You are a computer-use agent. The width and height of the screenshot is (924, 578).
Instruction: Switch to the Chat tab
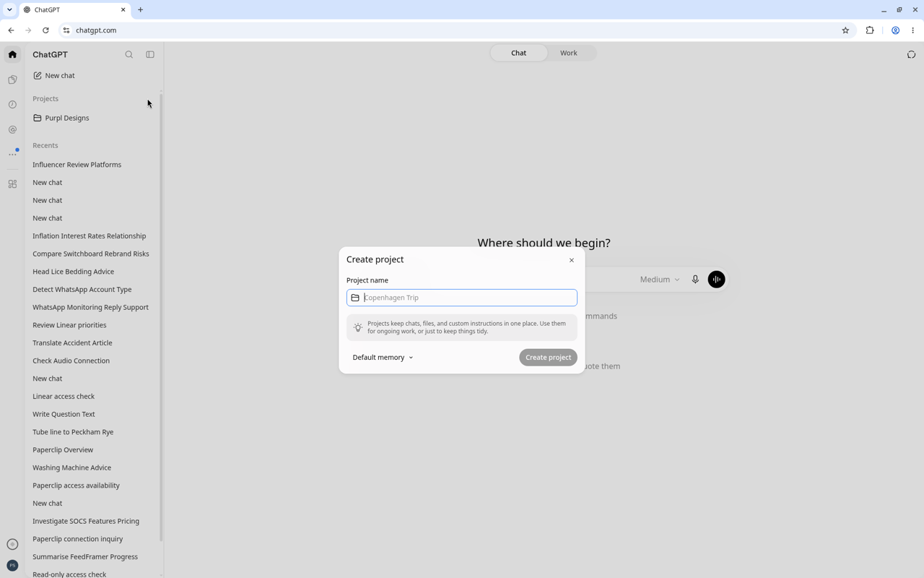[x=519, y=53]
